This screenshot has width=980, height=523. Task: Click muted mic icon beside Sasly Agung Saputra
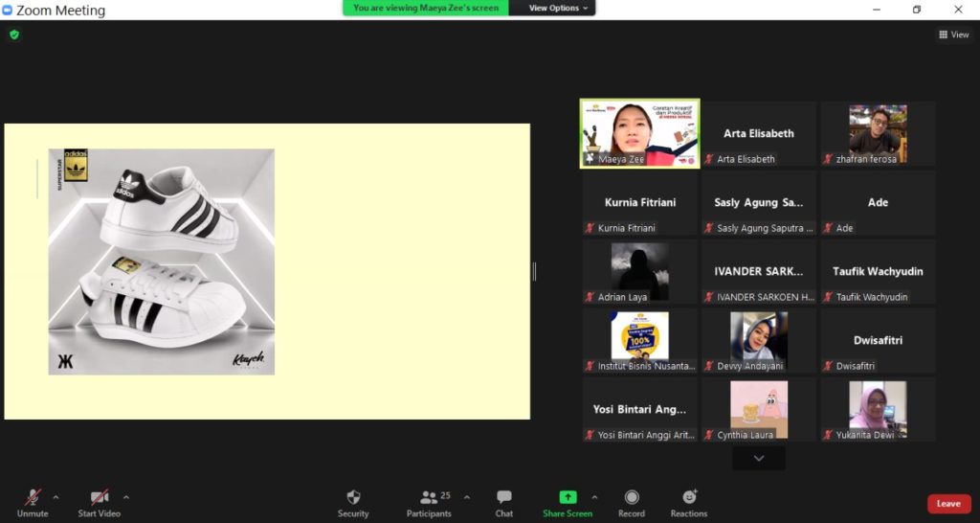point(709,228)
